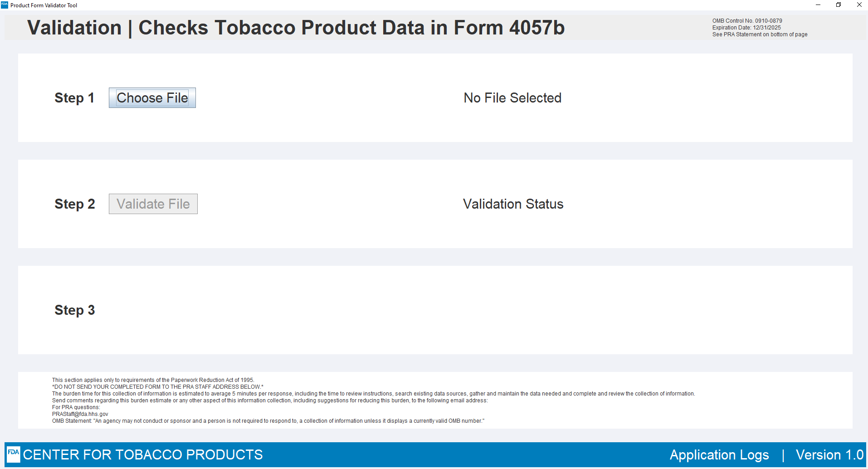Select the Step 1 label
The image size is (868, 469).
click(x=74, y=98)
